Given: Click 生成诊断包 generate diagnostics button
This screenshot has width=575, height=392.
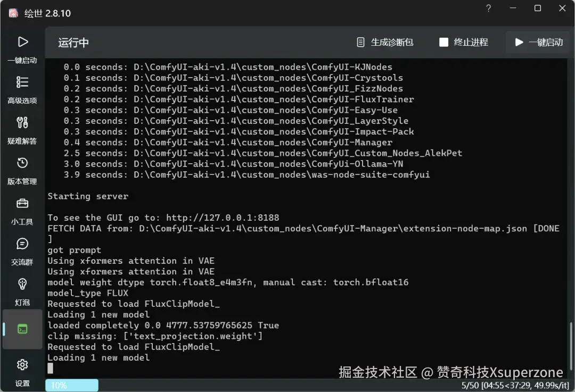Looking at the screenshot, I should [385, 43].
